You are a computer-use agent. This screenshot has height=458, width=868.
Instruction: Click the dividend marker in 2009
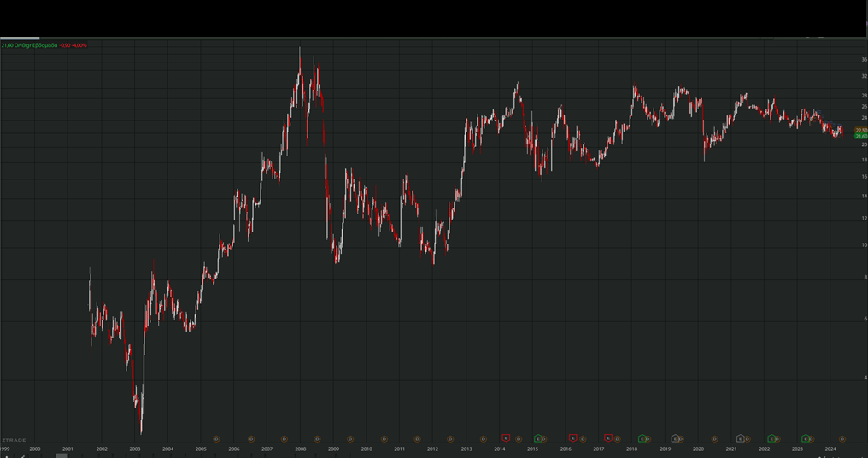tap(350, 439)
